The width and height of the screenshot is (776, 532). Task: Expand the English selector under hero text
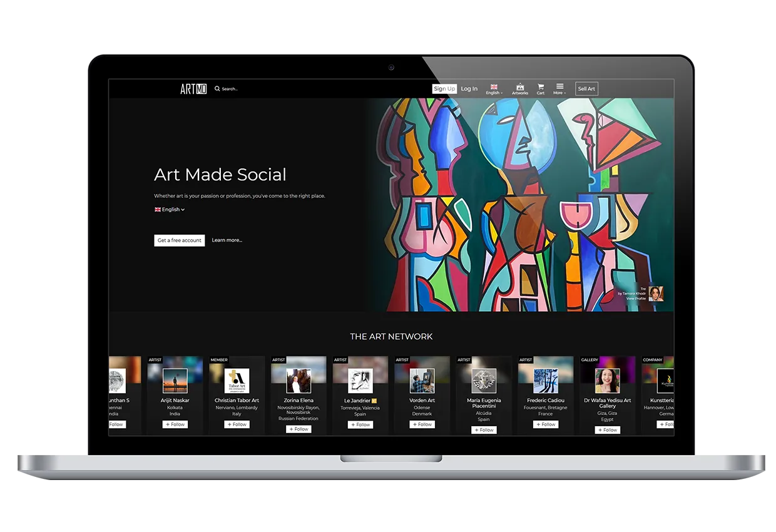click(x=170, y=210)
